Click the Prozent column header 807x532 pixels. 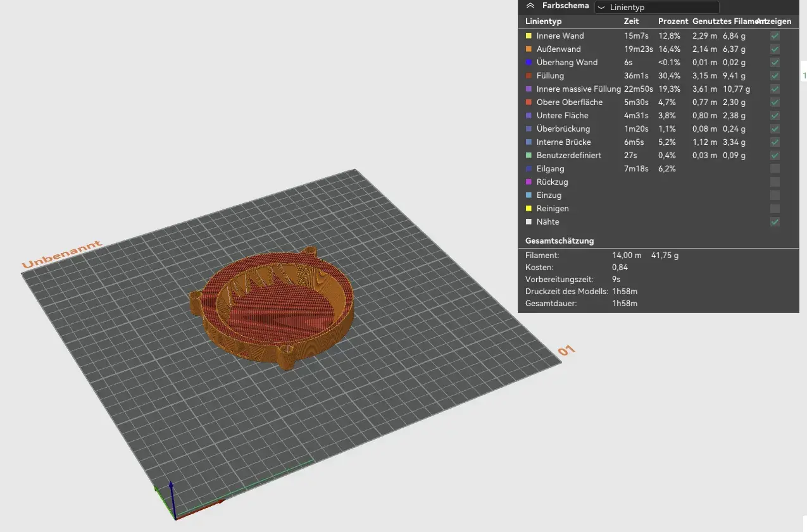click(x=673, y=22)
